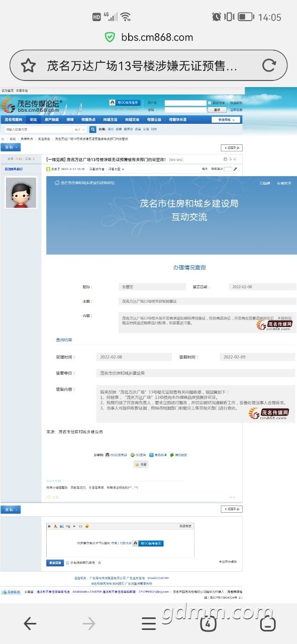
Task: Click the breadcrumb home icon
Action: coord(3,139)
